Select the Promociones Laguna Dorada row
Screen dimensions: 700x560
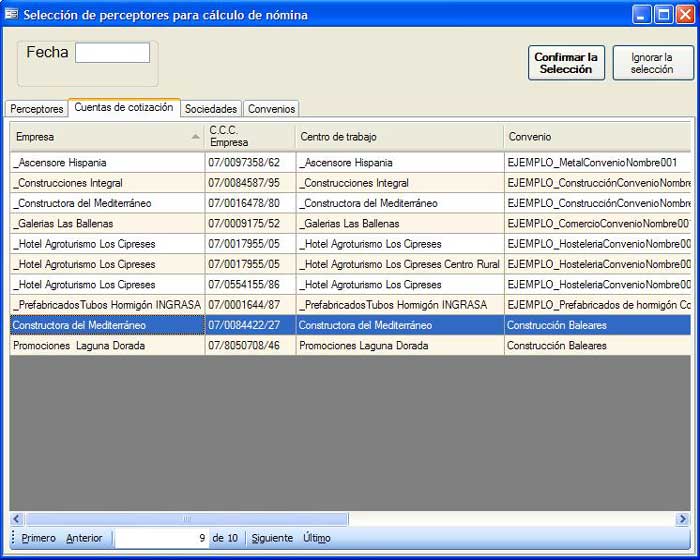pyautogui.click(x=107, y=346)
